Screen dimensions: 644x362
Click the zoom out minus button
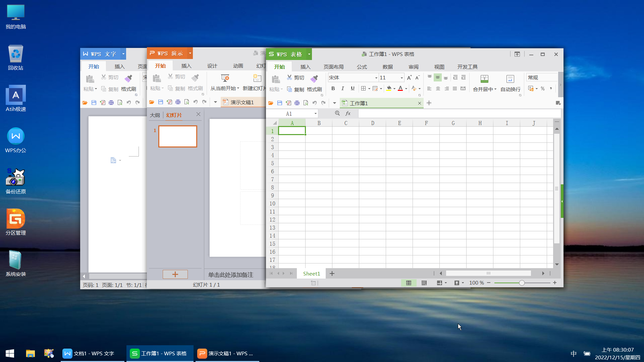(489, 283)
